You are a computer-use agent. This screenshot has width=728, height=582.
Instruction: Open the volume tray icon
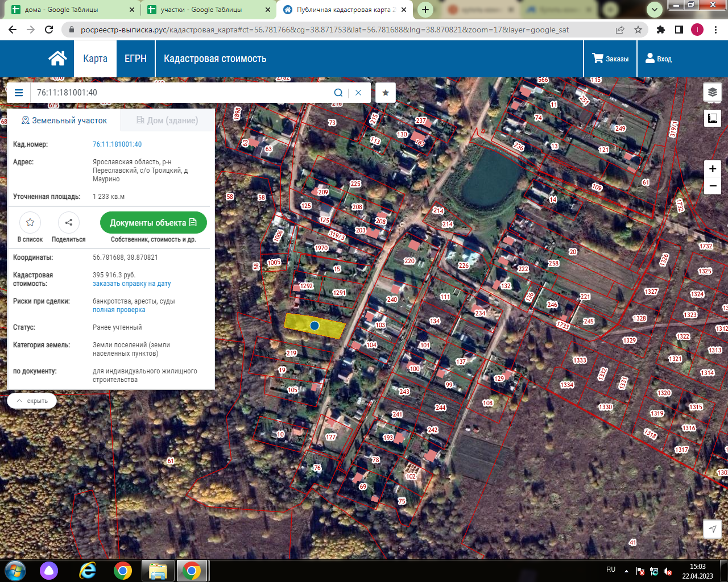[x=668, y=571]
